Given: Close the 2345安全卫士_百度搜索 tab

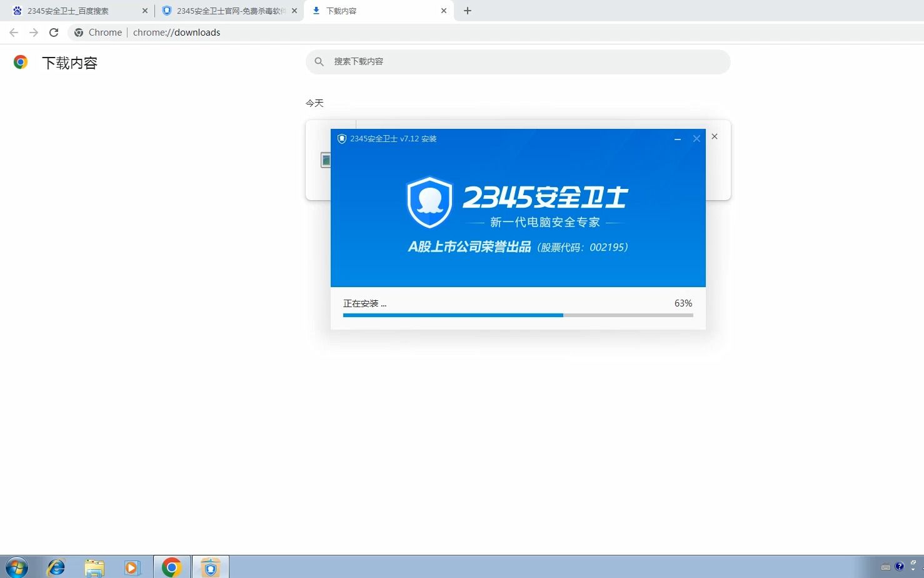Looking at the screenshot, I should point(145,11).
